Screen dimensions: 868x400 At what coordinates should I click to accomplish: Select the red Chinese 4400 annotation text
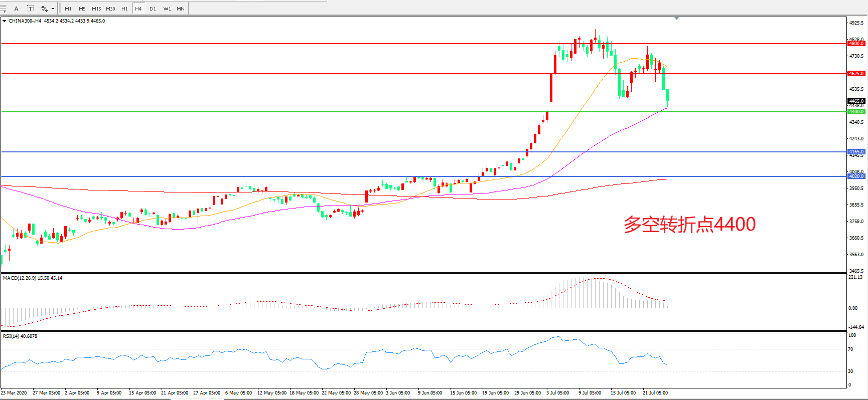pos(689,225)
